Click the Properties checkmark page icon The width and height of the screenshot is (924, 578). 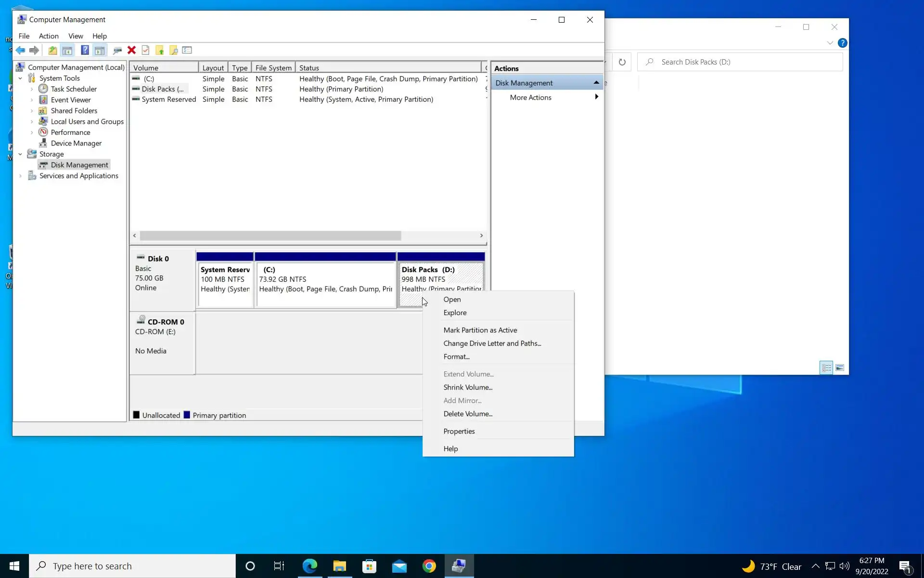145,50
